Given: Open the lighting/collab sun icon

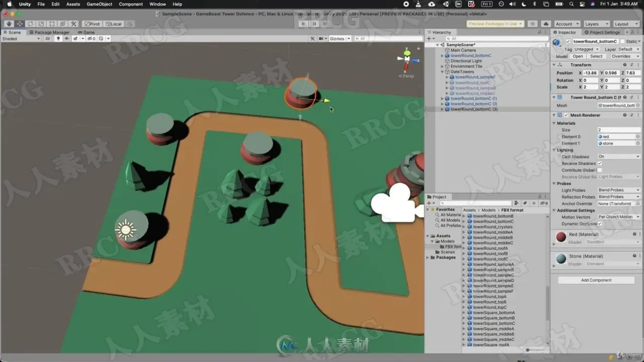Looking at the screenshot, I should pyautogui.click(x=533, y=24).
